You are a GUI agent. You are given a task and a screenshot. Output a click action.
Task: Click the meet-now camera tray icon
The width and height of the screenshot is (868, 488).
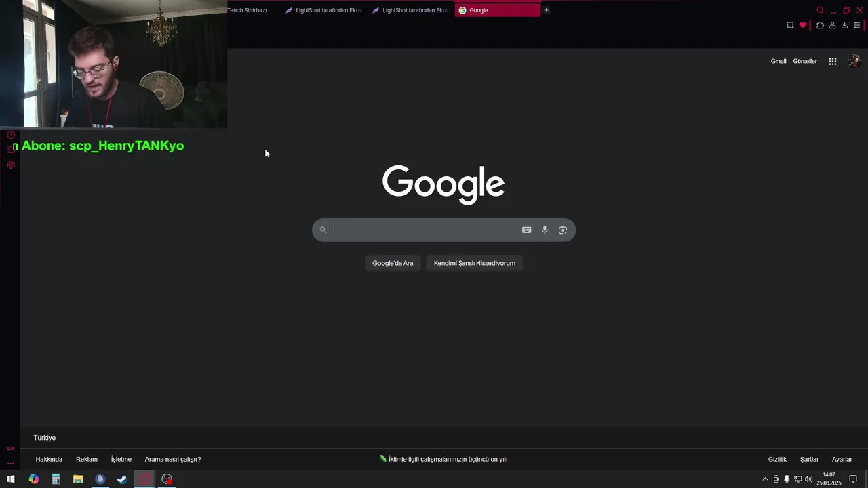(776, 479)
